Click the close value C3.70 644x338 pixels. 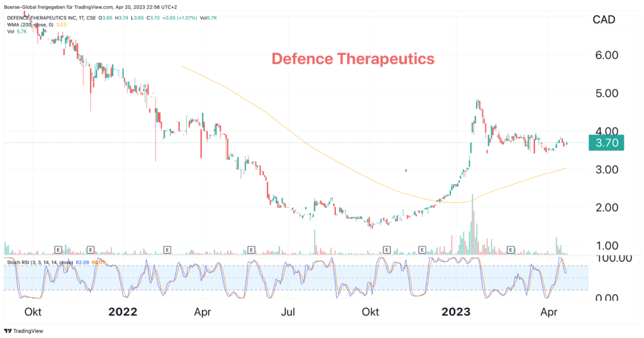point(153,18)
